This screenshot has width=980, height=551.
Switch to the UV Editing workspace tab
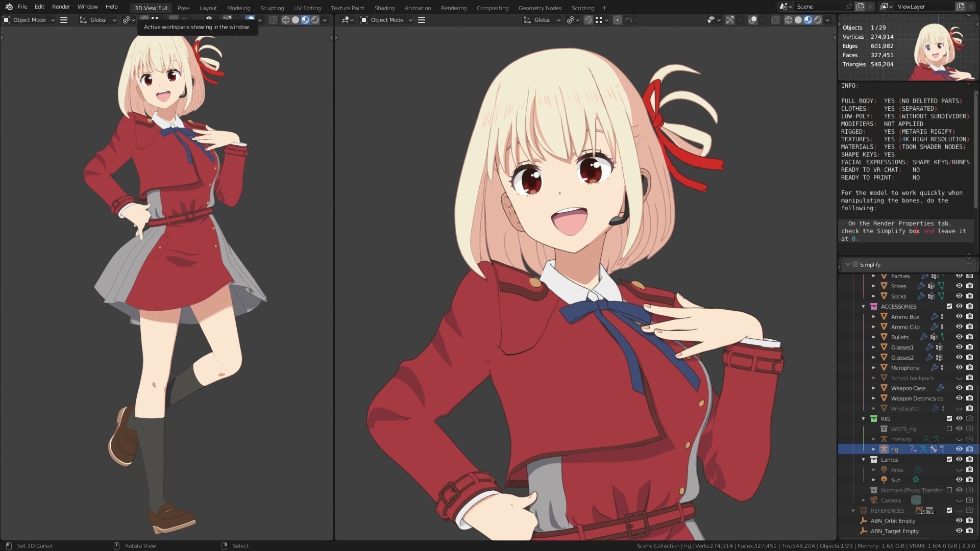pyautogui.click(x=307, y=8)
